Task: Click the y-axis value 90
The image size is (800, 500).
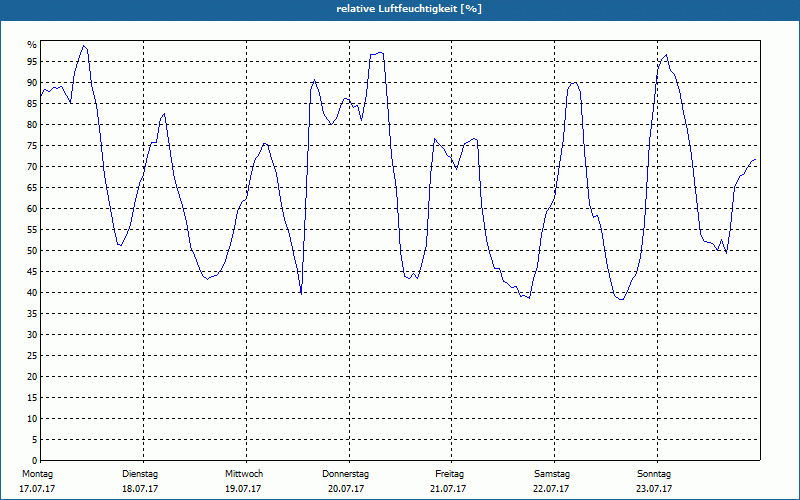Action: pos(32,83)
